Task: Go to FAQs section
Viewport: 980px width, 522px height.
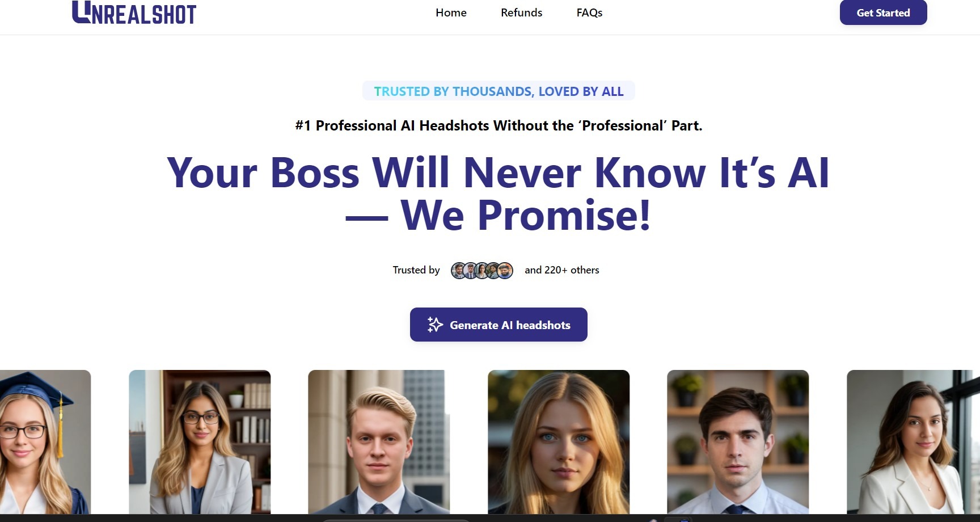Action: (x=589, y=12)
